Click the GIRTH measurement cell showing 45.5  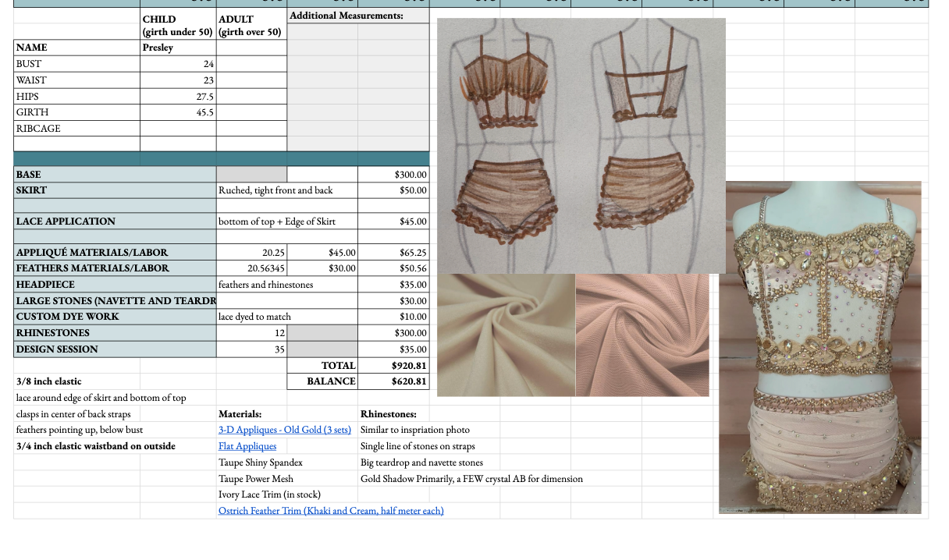click(x=177, y=112)
